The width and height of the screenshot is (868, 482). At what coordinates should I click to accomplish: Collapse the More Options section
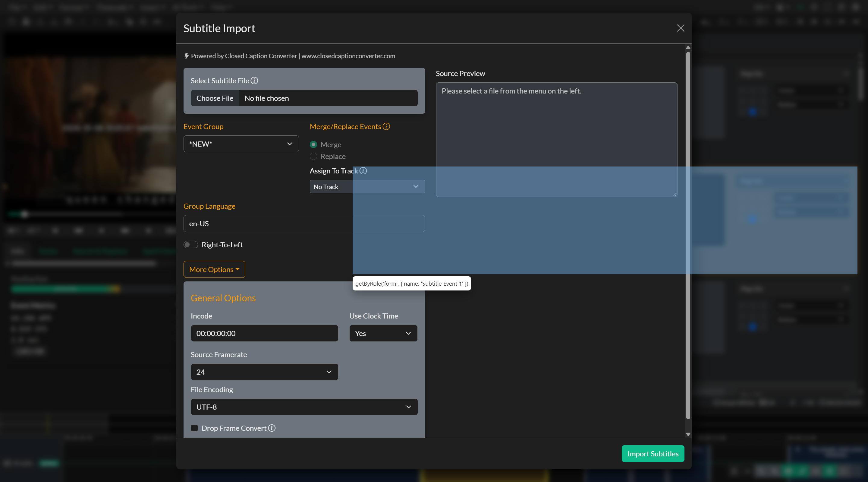(x=214, y=269)
